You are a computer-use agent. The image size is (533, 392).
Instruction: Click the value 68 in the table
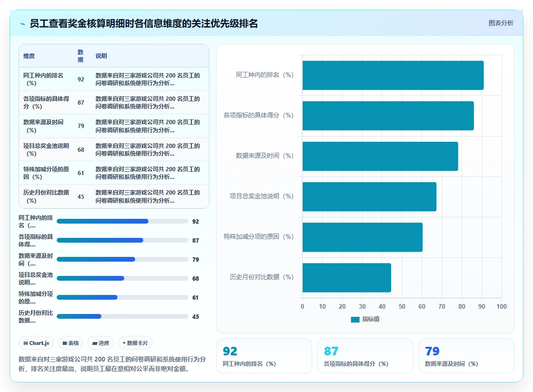click(x=81, y=150)
